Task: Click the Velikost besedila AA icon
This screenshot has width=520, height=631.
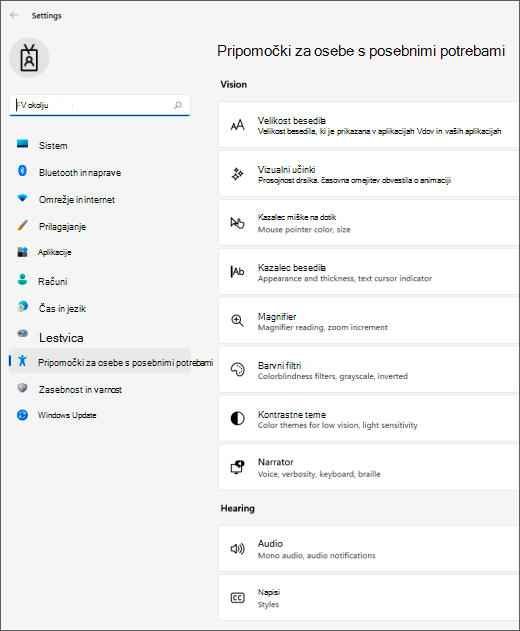Action: point(237,125)
